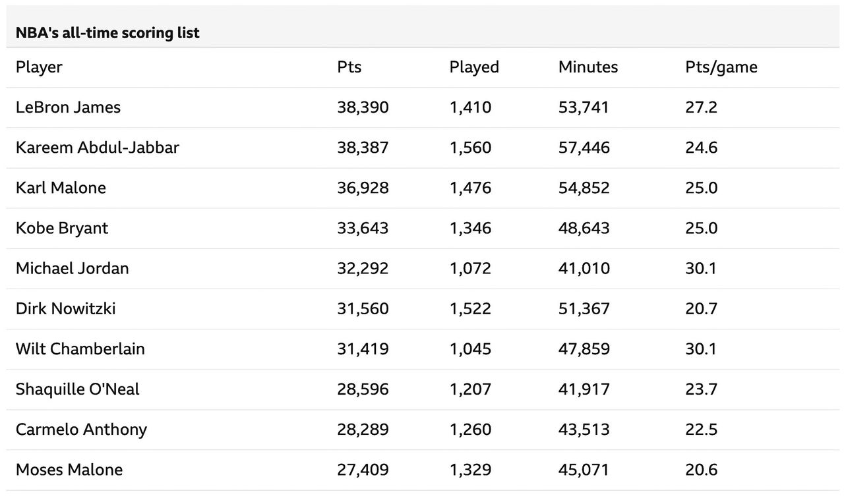Click Shaquille O'Neal in the list
This screenshot has height=504, width=844.
(77, 389)
